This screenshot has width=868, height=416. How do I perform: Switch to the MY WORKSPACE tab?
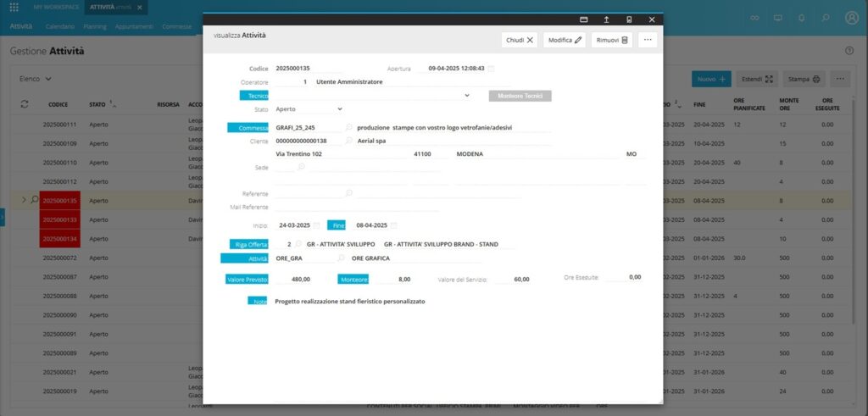click(x=56, y=7)
